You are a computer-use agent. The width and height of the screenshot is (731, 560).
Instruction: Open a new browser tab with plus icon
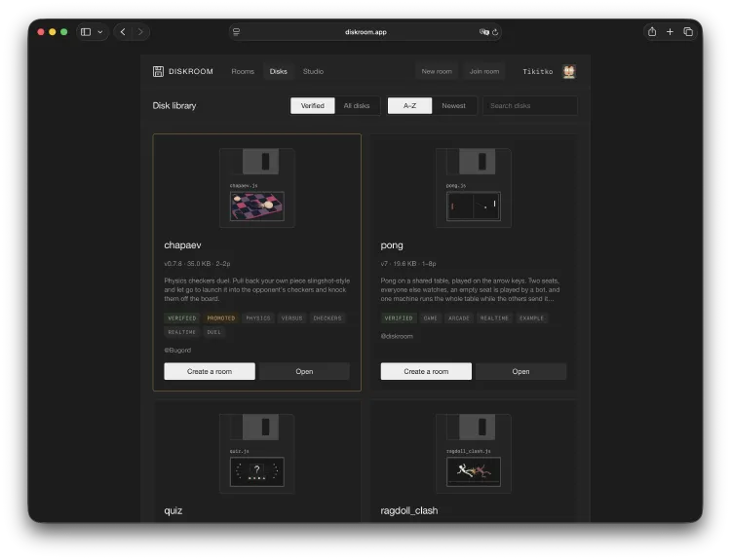(x=670, y=32)
